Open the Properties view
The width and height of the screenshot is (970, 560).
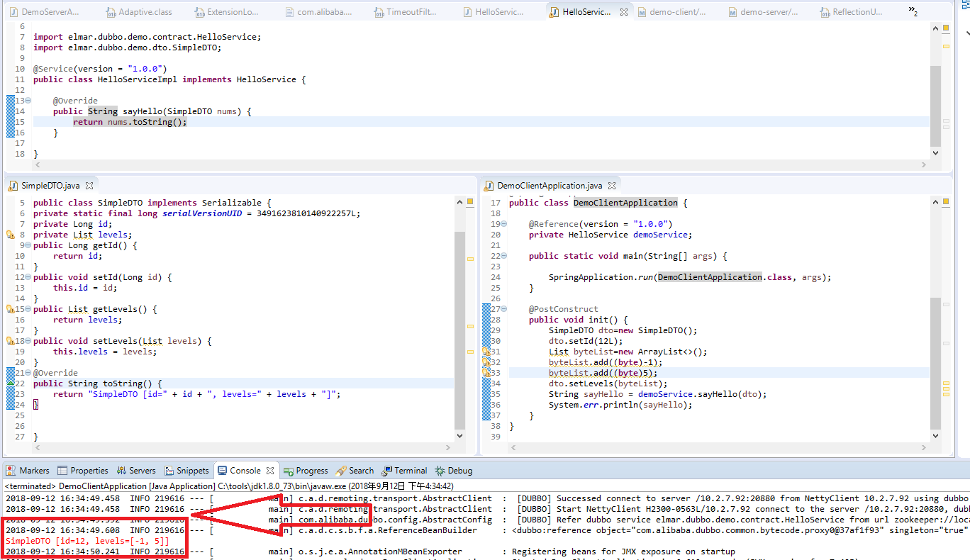(82, 471)
